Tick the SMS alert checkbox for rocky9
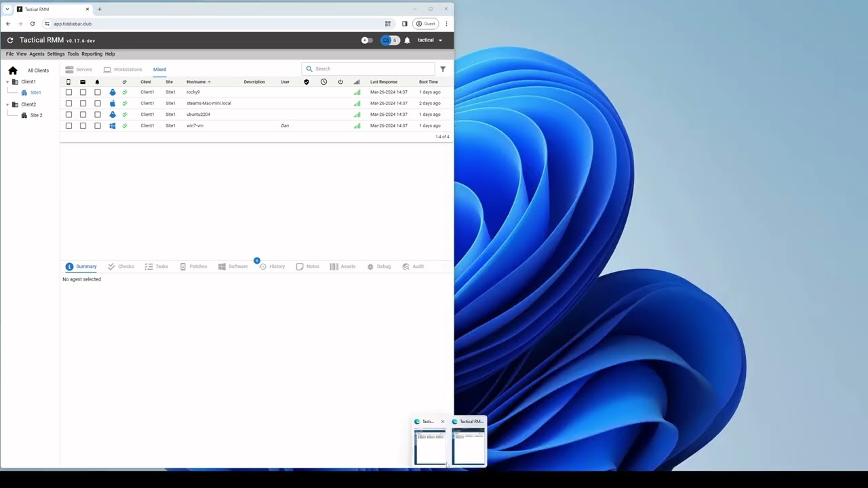This screenshot has width=868, height=488. [x=68, y=92]
